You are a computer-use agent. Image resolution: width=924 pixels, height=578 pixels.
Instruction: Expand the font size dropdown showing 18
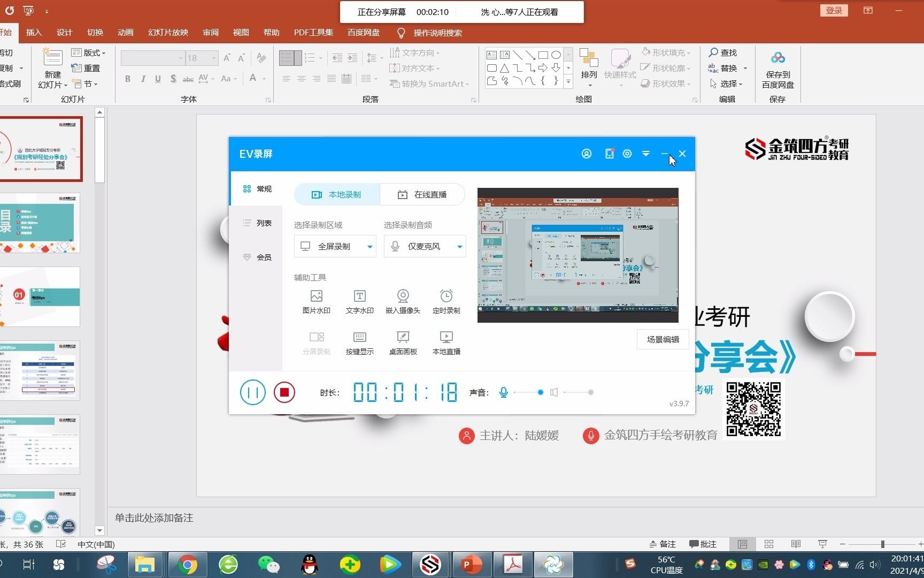tap(213, 58)
